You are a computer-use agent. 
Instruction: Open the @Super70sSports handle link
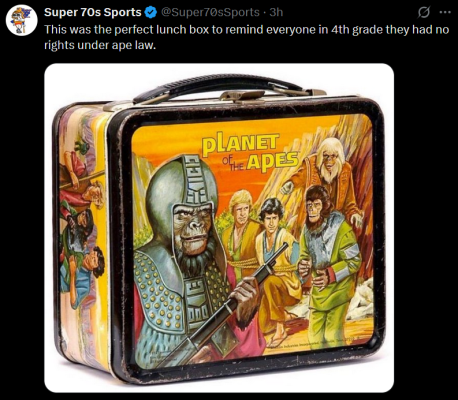[210, 12]
